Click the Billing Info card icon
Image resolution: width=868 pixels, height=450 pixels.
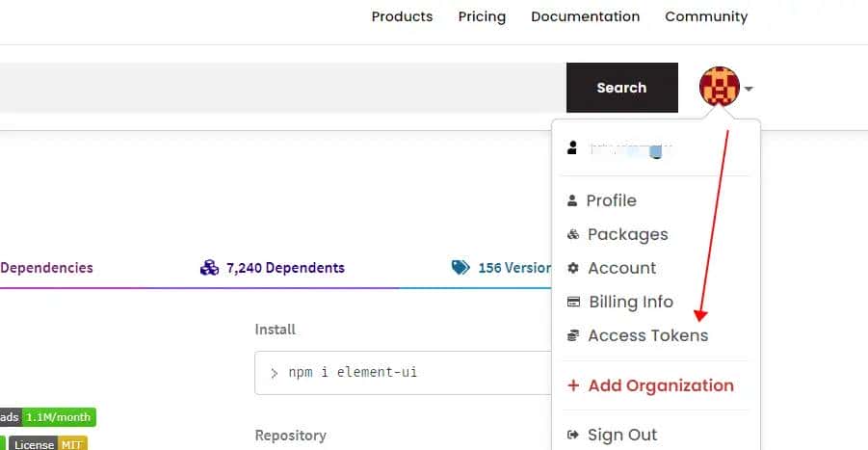(573, 302)
